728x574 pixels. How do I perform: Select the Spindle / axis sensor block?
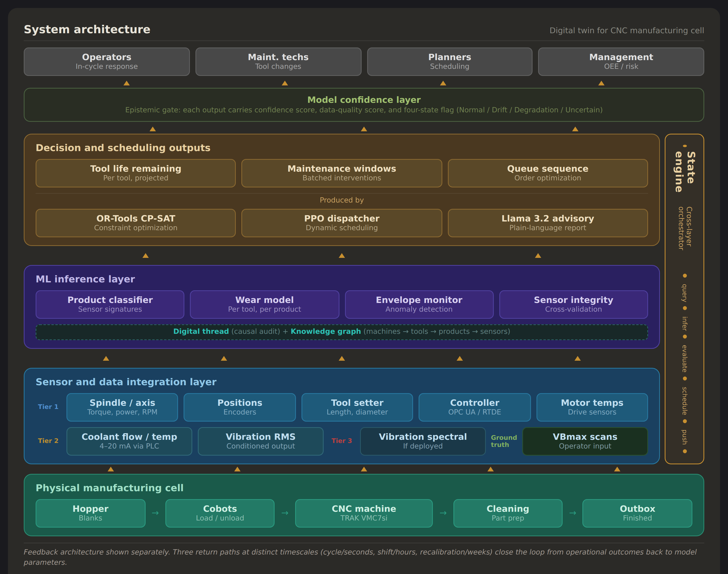(x=122, y=407)
